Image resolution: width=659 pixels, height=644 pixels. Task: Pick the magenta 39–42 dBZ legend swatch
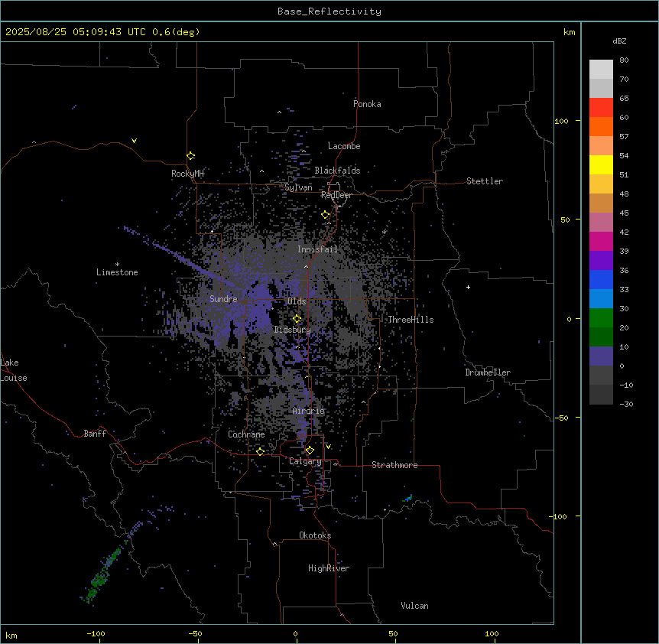click(601, 241)
